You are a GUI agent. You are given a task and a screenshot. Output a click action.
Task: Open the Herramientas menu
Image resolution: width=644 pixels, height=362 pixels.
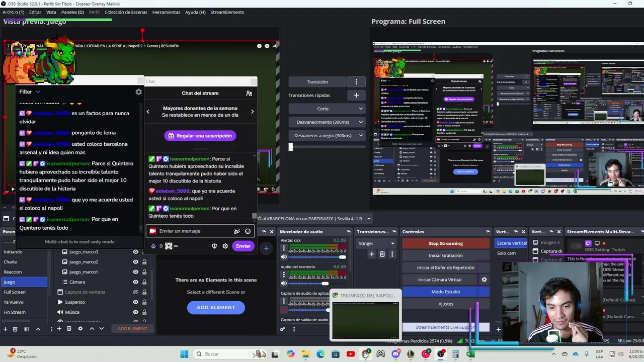coord(166,12)
